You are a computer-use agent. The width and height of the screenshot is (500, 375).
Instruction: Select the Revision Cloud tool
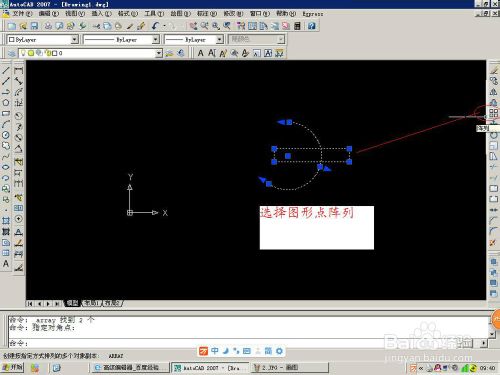tap(6, 146)
